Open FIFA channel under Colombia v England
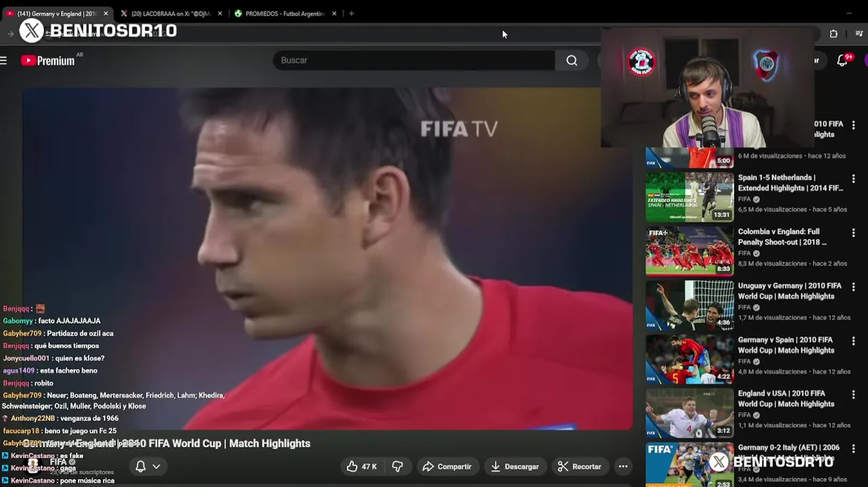 click(x=744, y=254)
